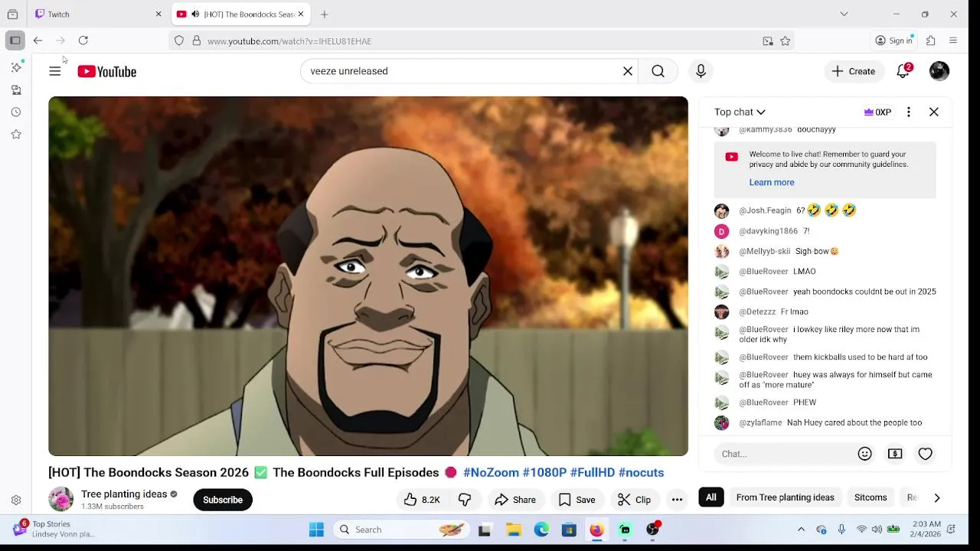The image size is (980, 551).
Task: Open Firefox AI chatbot sidebar icon
Action: 16,67
